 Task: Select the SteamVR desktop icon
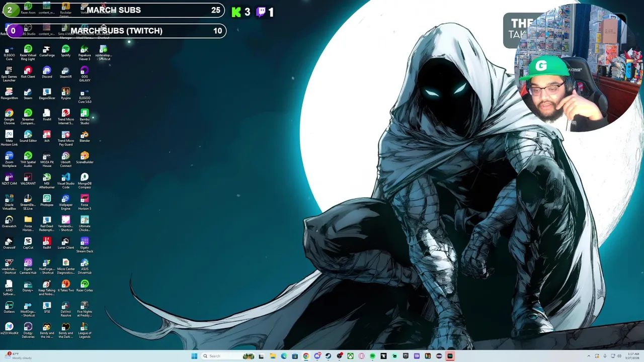point(66,73)
